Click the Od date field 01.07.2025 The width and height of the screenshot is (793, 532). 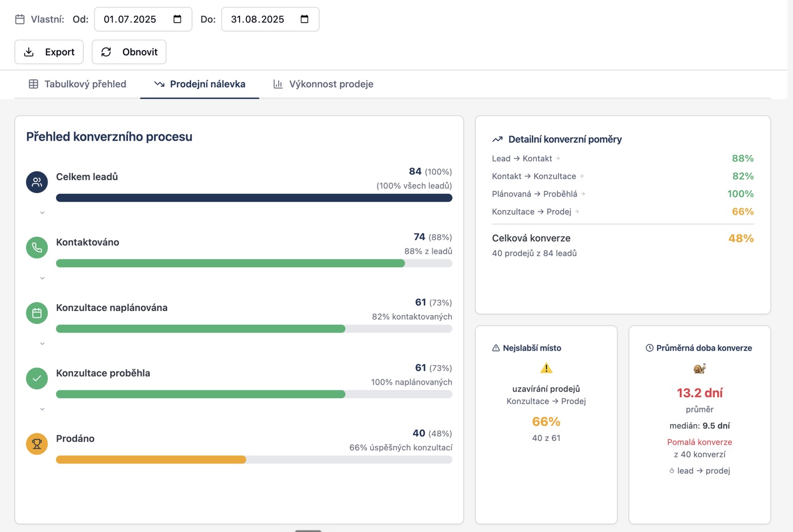[x=143, y=19]
